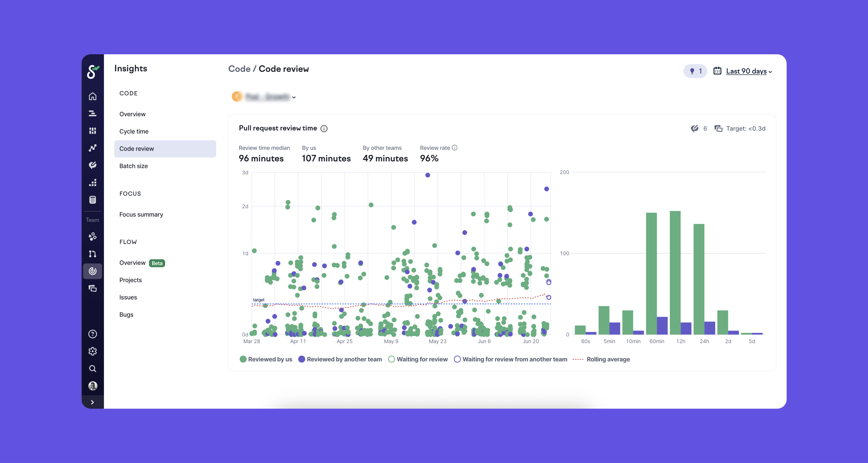The height and width of the screenshot is (463, 868).
Task: Click the trend line chart sidebar icon
Action: [x=92, y=148]
